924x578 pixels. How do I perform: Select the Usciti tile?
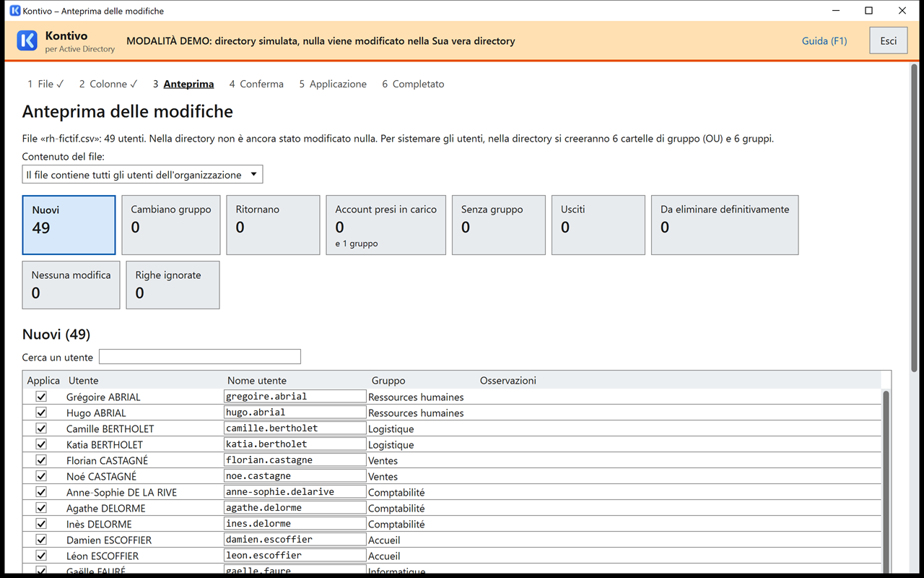[x=598, y=225]
